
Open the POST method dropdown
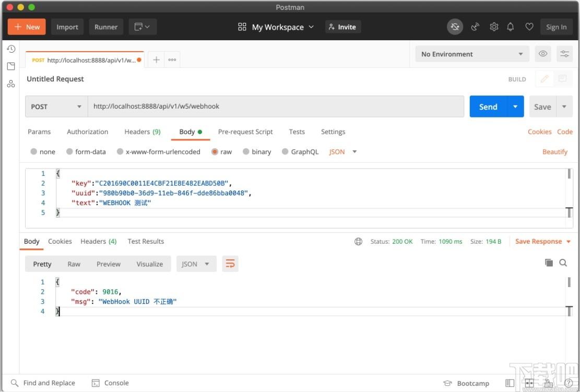pos(56,106)
